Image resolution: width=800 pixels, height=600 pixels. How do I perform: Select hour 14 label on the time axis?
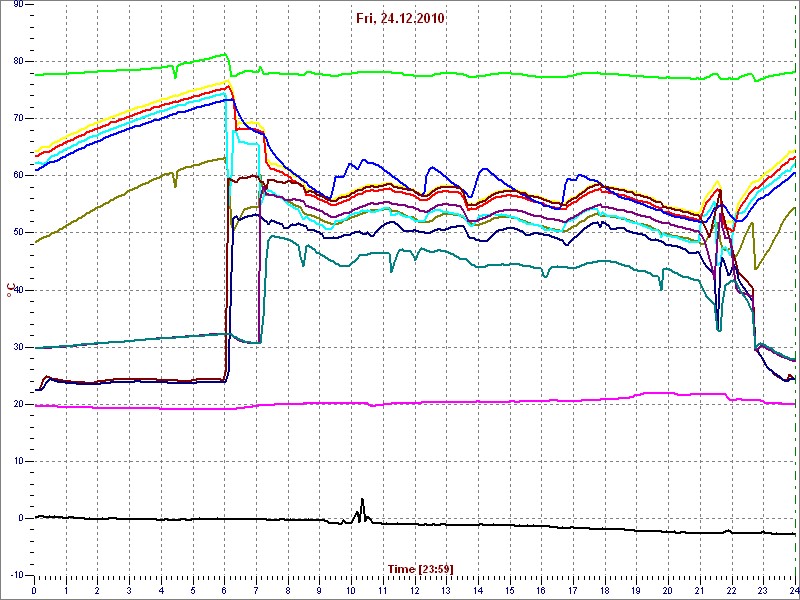[478, 590]
